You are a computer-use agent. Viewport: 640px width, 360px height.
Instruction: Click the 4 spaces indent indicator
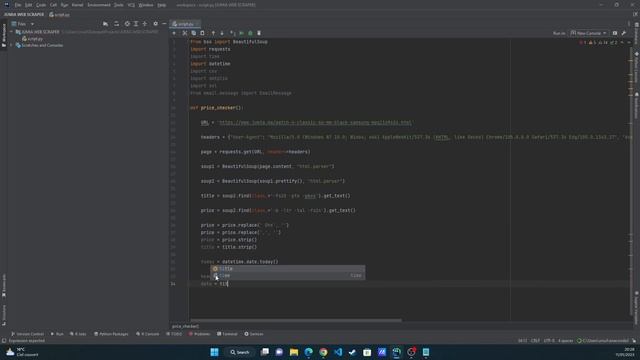point(565,340)
